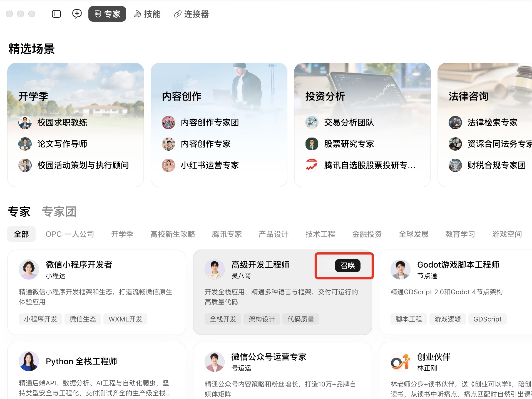Open Python 全栈工程师 card title
Image resolution: width=532 pixels, height=399 pixels.
coord(81,361)
